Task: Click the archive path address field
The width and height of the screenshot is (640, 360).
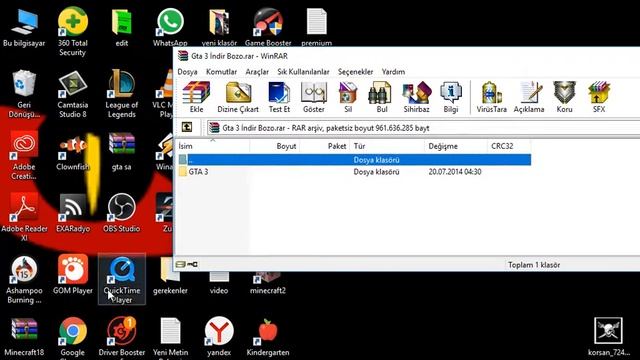Action: (x=423, y=128)
